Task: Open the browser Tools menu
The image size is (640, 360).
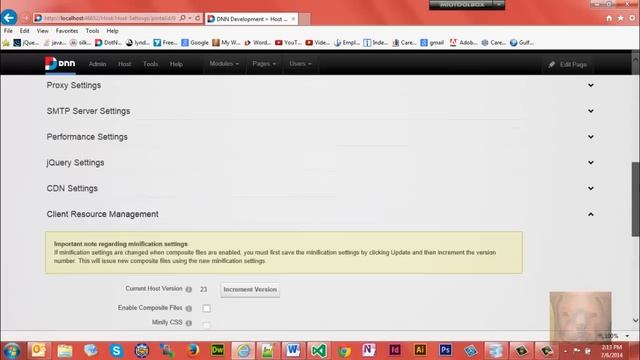Action: [92, 31]
